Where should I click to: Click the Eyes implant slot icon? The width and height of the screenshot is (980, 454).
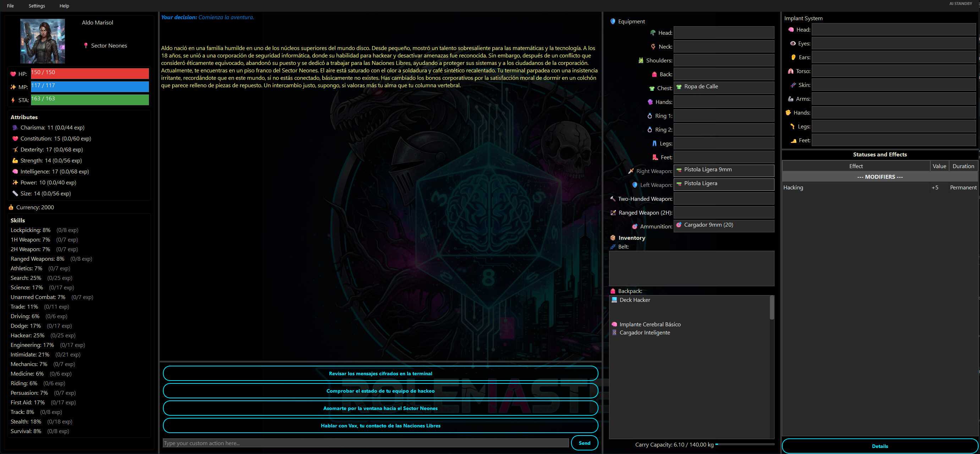[x=793, y=43]
